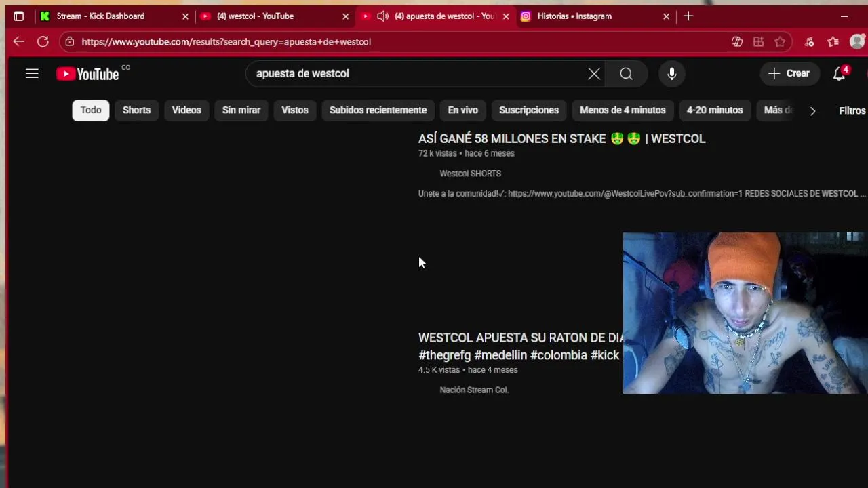Select the Menos de 4 minutos chip
868x488 pixels.
click(x=623, y=110)
